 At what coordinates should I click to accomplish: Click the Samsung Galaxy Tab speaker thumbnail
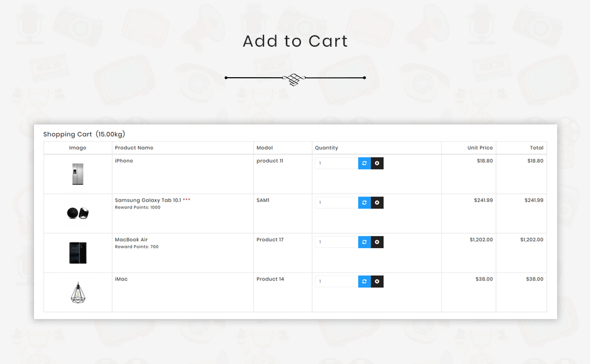pos(78,213)
